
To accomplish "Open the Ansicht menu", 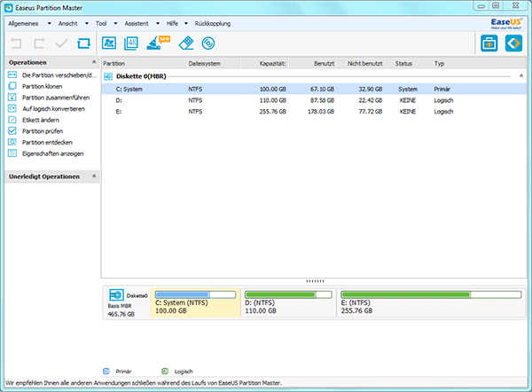I will pyautogui.click(x=68, y=23).
